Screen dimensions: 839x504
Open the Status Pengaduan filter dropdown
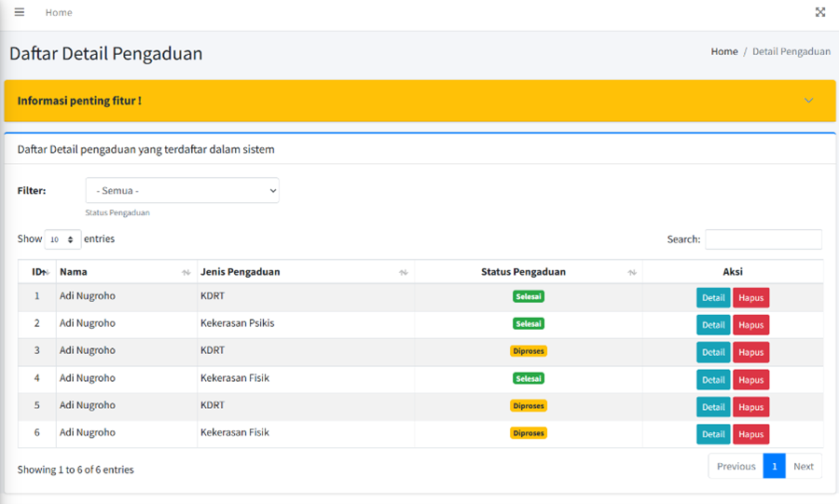point(182,190)
